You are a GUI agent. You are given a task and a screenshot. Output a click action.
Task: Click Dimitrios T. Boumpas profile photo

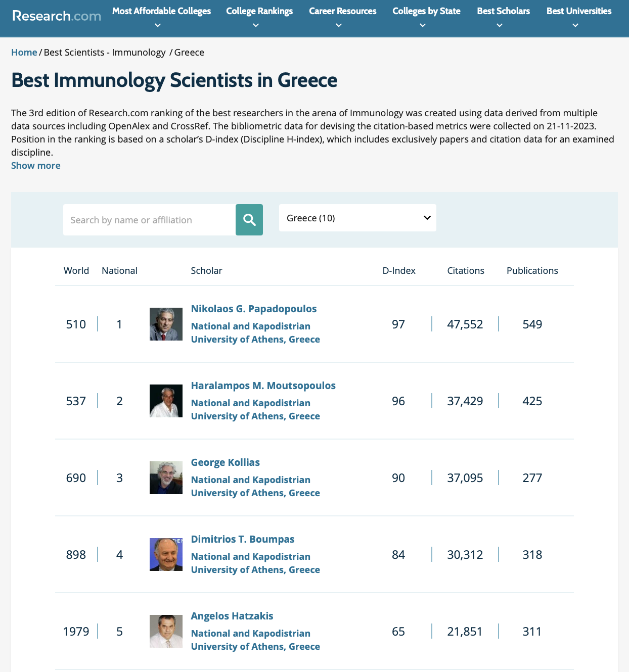[x=166, y=554]
